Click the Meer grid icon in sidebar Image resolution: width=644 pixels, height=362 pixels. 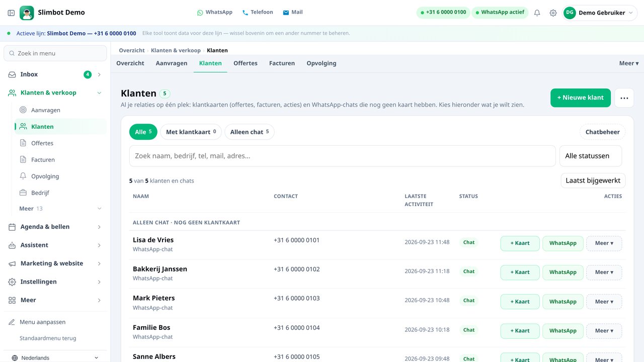click(12, 300)
